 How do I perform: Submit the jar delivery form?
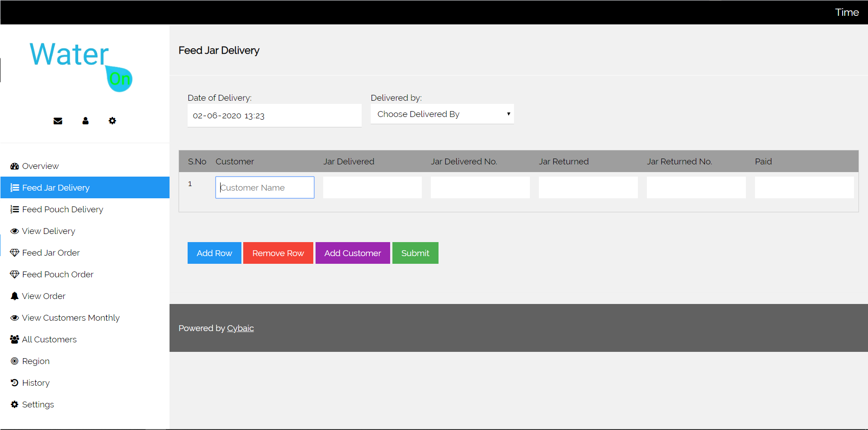coord(415,253)
